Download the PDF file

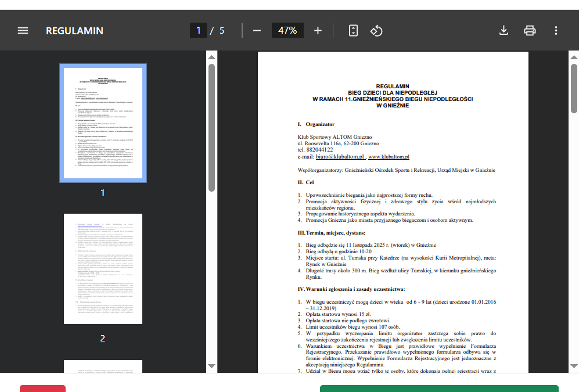click(504, 31)
